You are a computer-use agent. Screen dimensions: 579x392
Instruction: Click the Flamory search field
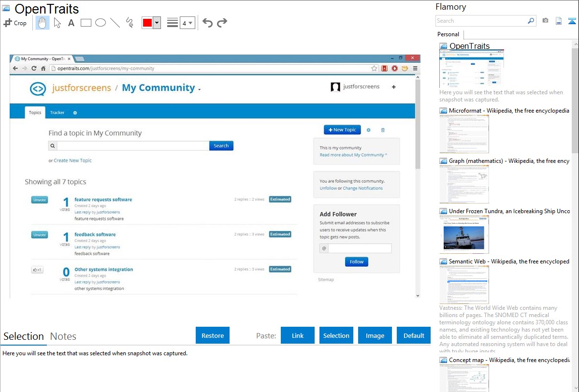[481, 21]
